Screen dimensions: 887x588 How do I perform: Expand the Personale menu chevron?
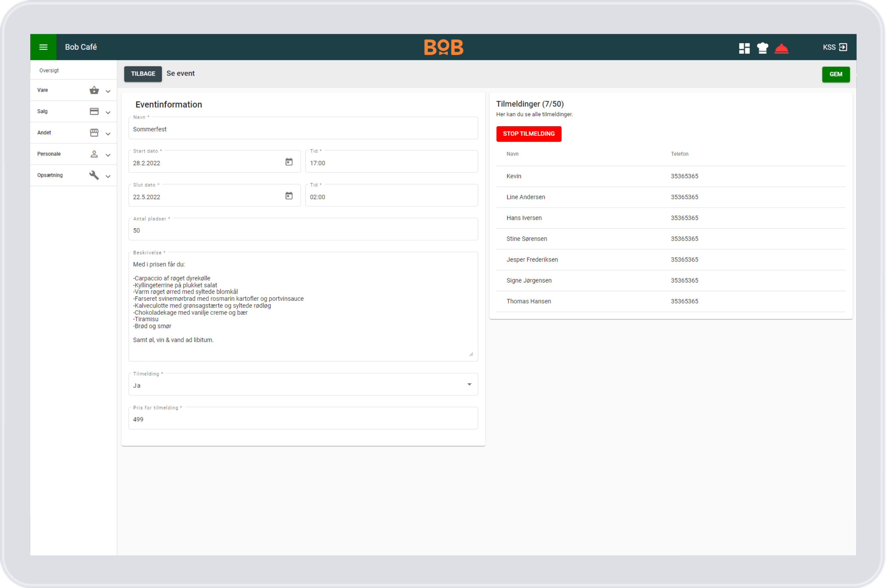[x=108, y=155]
